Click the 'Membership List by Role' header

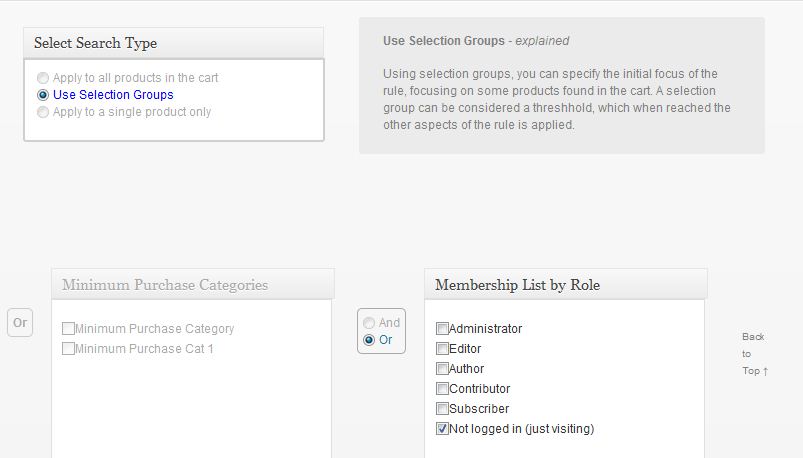click(565, 284)
